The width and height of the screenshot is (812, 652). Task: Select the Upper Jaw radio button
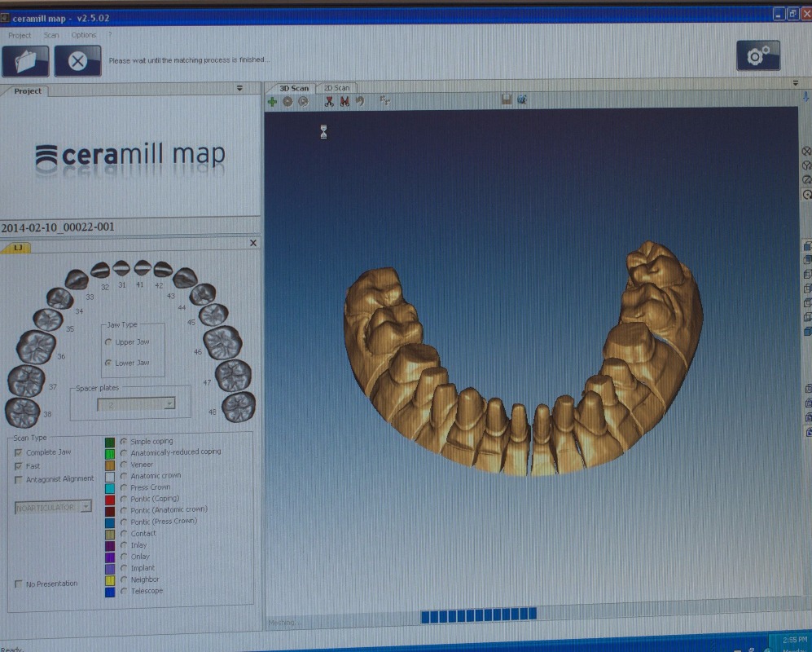point(108,342)
